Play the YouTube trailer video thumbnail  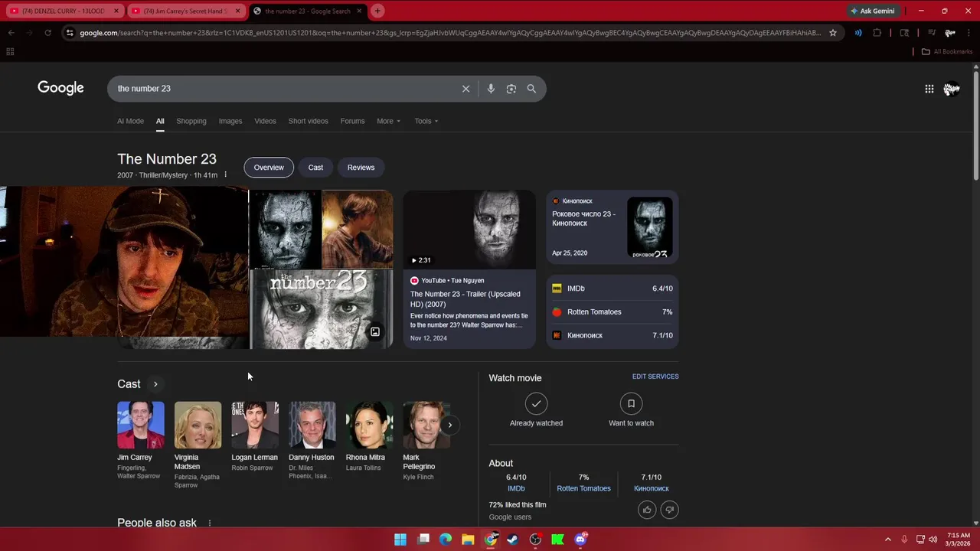pos(469,229)
